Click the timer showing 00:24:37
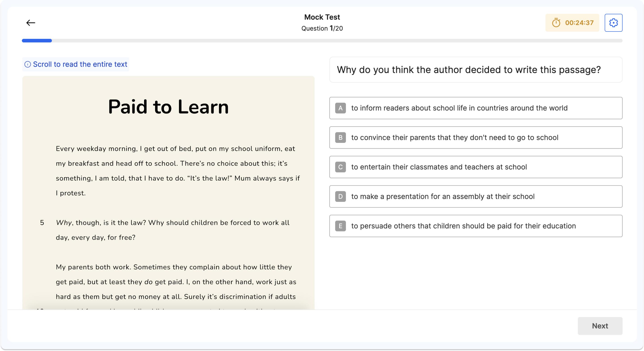 (x=579, y=23)
